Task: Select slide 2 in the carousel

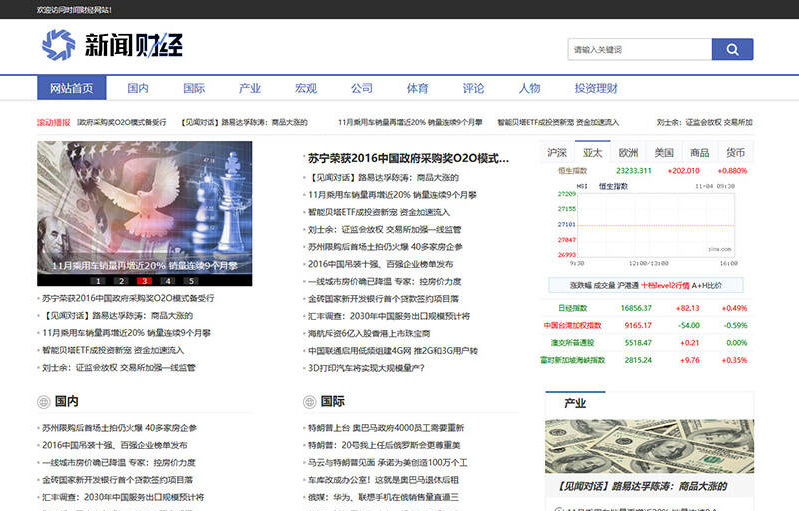Action: 121,281
